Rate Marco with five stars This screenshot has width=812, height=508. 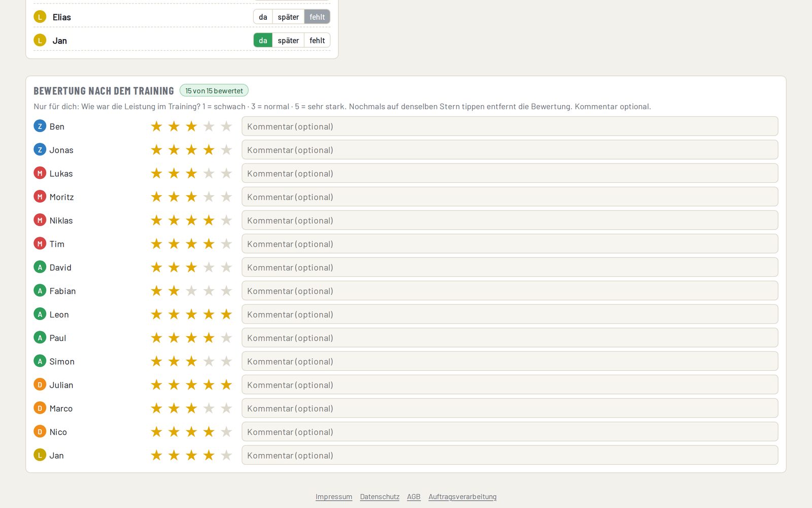(x=226, y=408)
